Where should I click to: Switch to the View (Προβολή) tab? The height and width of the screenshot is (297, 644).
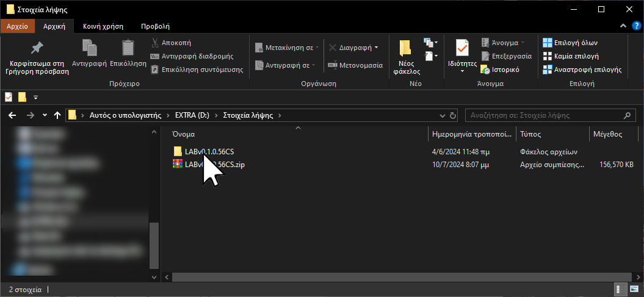pos(155,26)
